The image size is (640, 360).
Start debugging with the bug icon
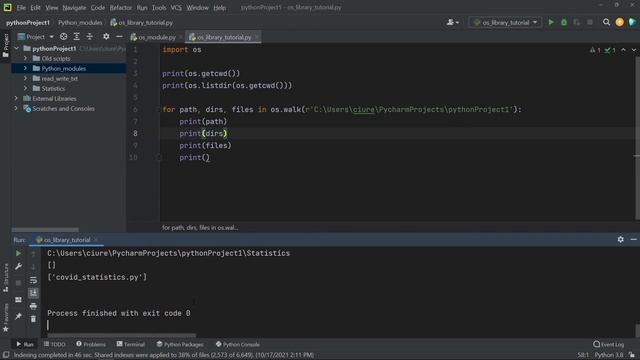coord(564,22)
